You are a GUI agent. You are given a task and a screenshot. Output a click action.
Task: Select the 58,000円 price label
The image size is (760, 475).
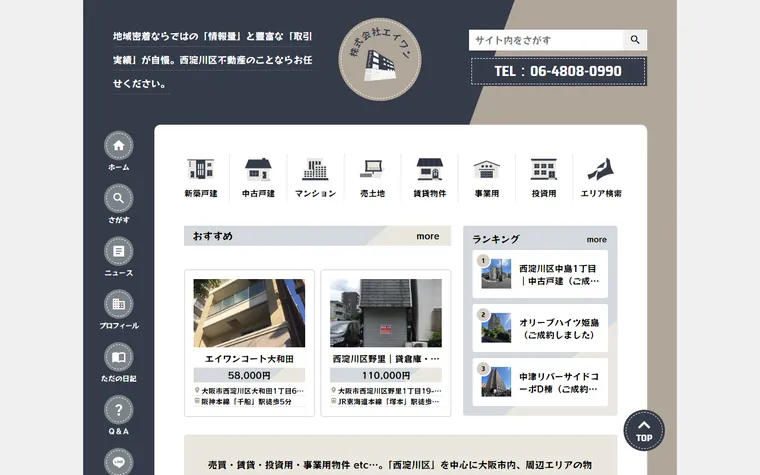[249, 375]
